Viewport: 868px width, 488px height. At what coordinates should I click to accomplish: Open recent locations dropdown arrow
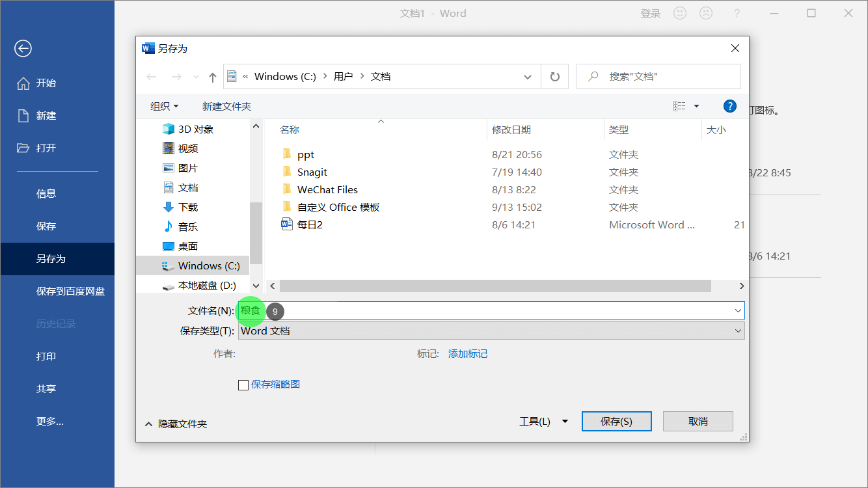(x=196, y=77)
